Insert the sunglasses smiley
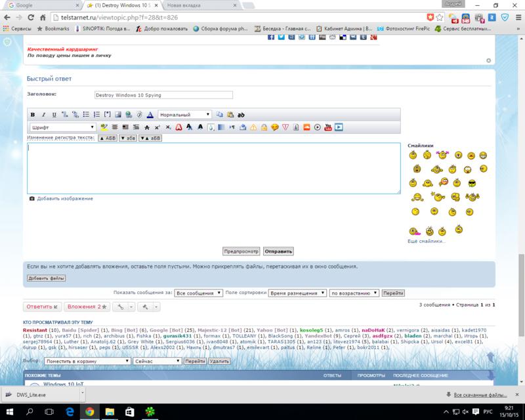 (x=471, y=182)
